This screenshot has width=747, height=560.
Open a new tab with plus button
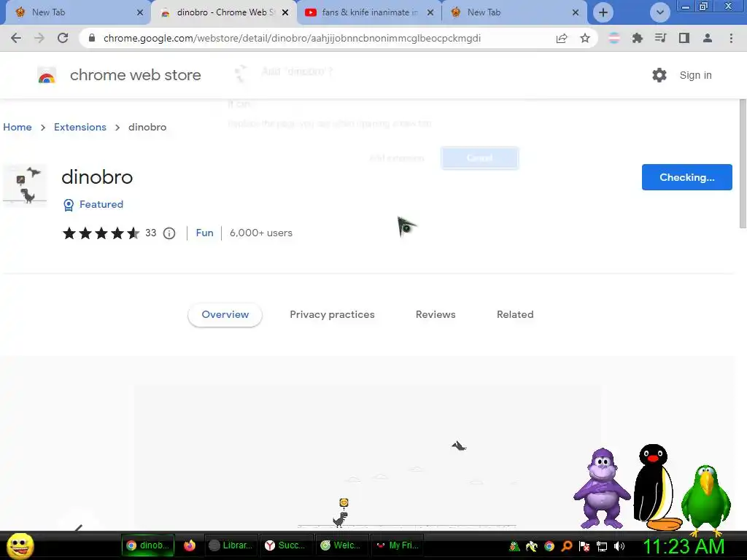(603, 12)
